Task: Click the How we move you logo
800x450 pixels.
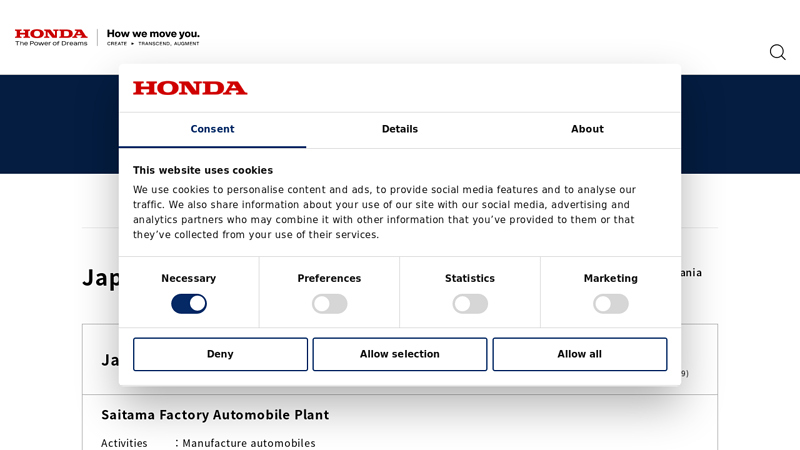Action: 153,37
